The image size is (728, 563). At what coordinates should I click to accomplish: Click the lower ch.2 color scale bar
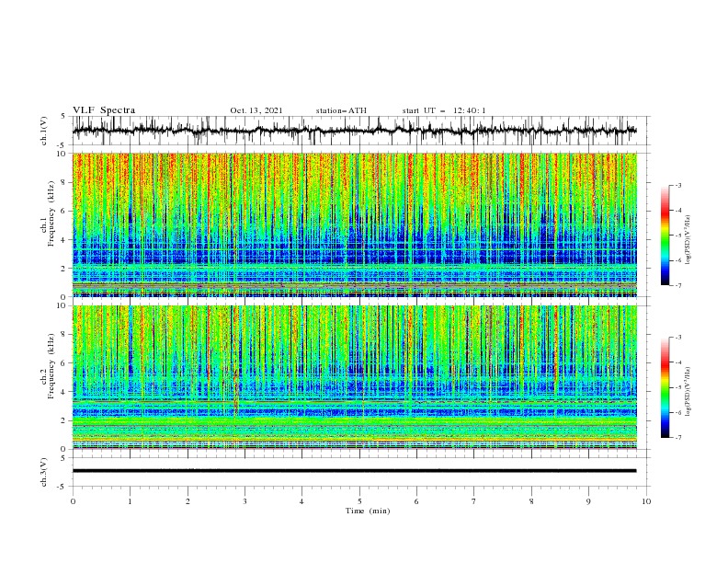[665, 387]
